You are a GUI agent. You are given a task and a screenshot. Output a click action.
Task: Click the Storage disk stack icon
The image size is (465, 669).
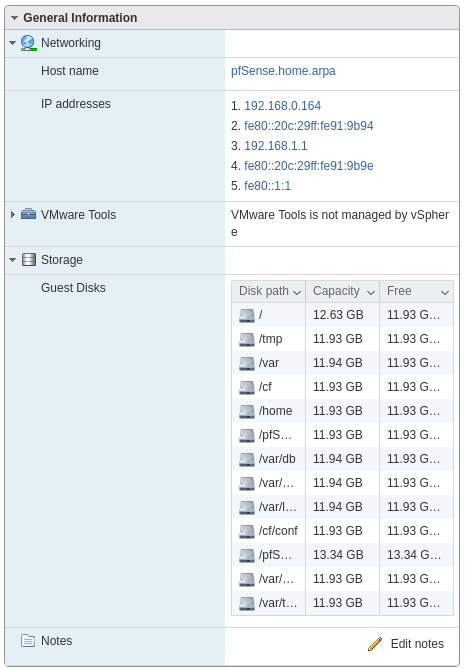(29, 259)
